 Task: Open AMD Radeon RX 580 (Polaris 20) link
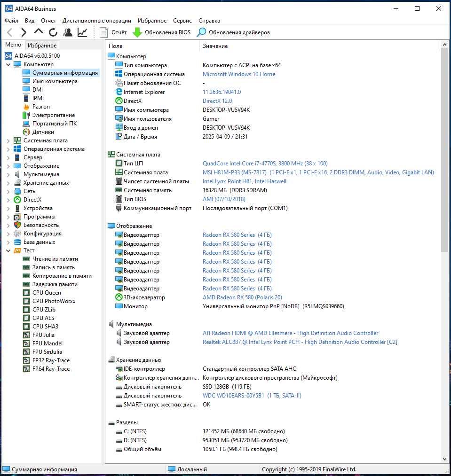coord(242,297)
